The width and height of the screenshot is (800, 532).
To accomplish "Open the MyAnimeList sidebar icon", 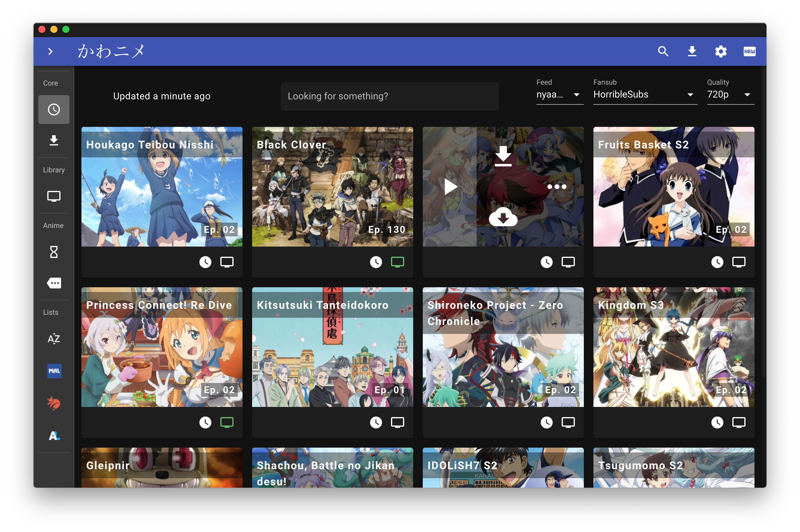I will point(54,371).
